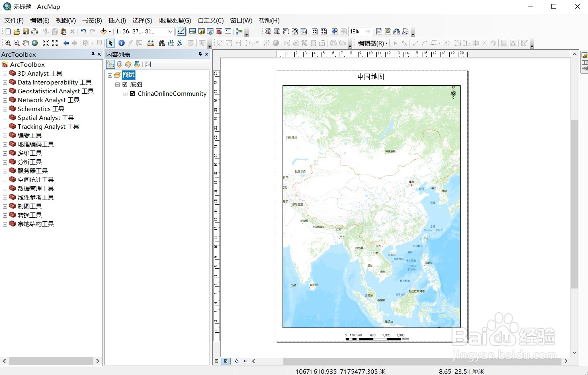Select the Zoom Out tool
Screen dimensions: 588x375
click(x=16, y=43)
